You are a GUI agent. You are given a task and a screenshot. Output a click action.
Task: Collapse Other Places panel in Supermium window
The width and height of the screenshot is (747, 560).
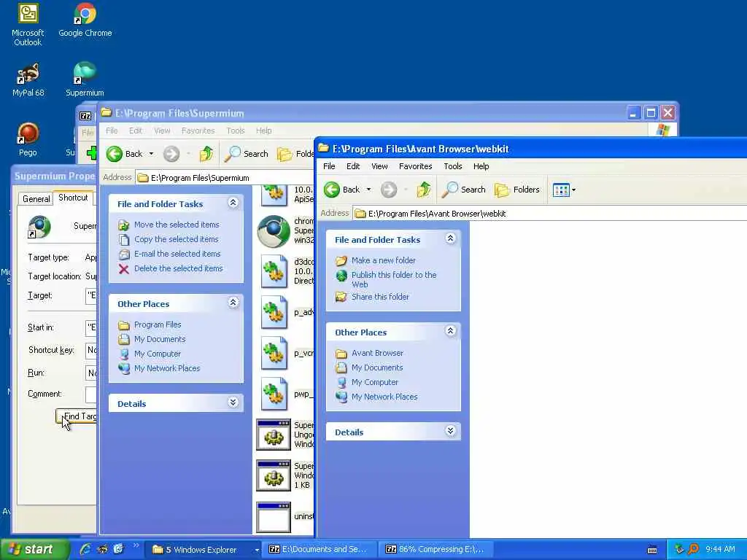click(233, 303)
